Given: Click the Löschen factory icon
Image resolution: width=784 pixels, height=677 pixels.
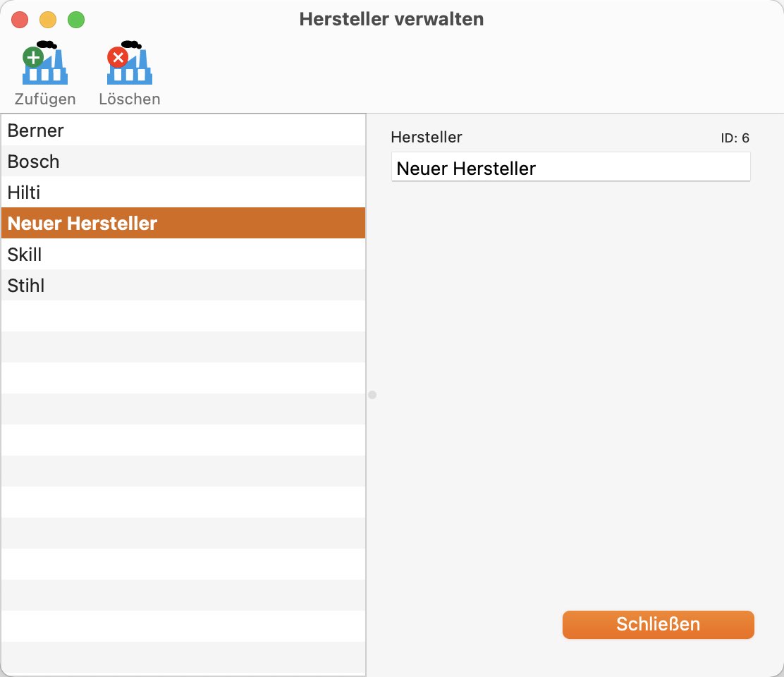Looking at the screenshot, I should click(x=130, y=63).
